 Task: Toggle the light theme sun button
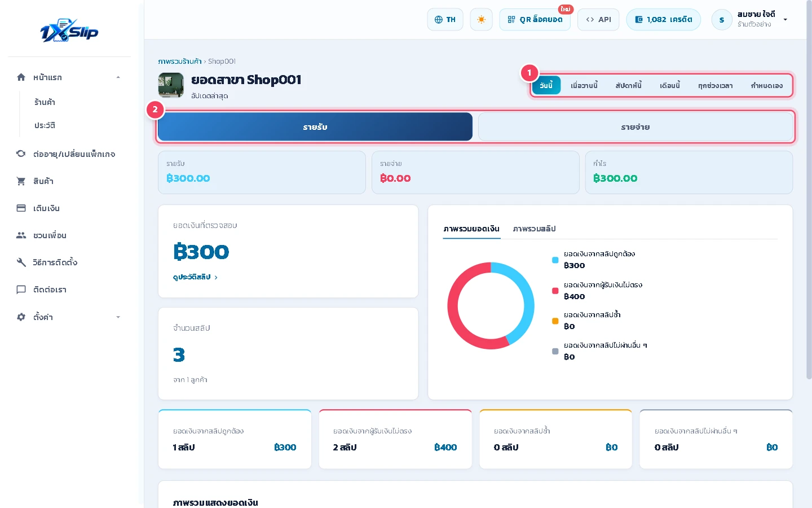click(x=481, y=20)
